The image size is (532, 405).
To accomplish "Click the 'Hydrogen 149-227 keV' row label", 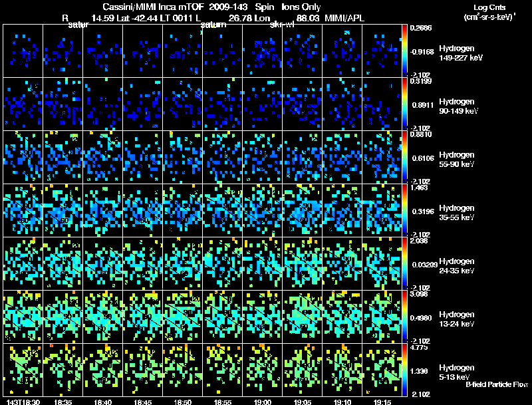I will click(x=461, y=53).
